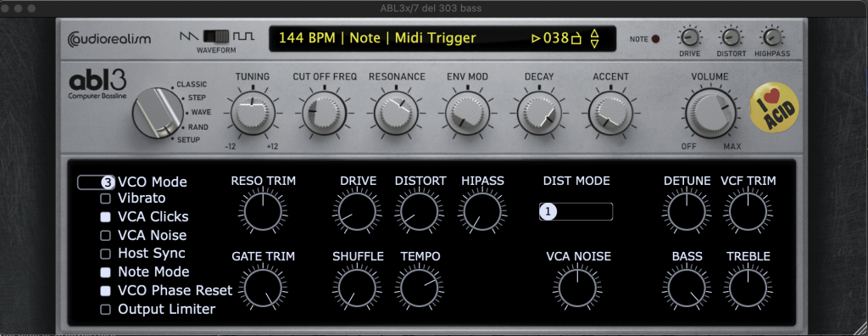Click pattern number 038 in display
Viewport: 868px width, 336px height.
click(x=556, y=38)
